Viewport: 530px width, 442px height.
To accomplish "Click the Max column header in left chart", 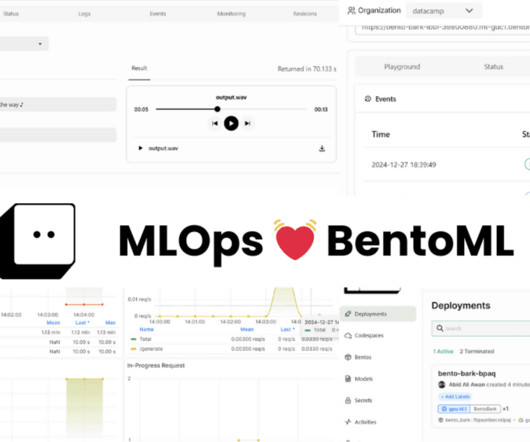I will (x=110, y=323).
